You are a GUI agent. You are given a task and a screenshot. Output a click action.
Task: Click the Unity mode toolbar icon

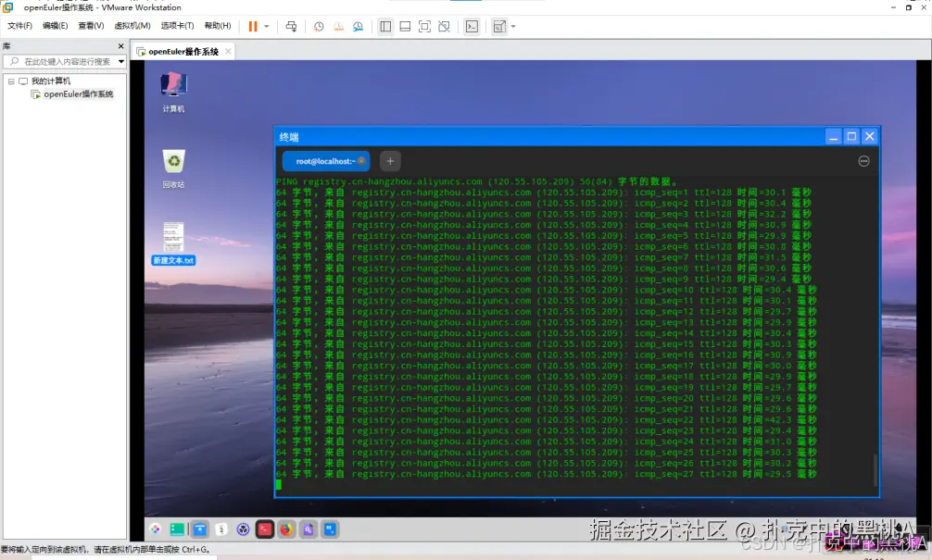(x=444, y=26)
